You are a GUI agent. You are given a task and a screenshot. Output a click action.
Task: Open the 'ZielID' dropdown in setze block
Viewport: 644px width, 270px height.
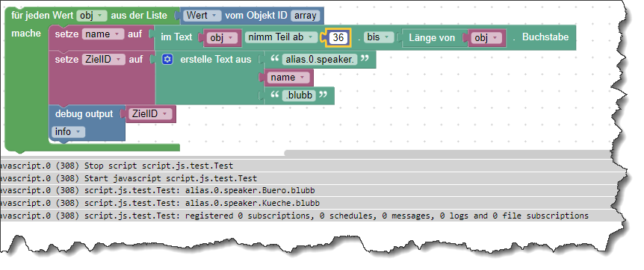103,60
